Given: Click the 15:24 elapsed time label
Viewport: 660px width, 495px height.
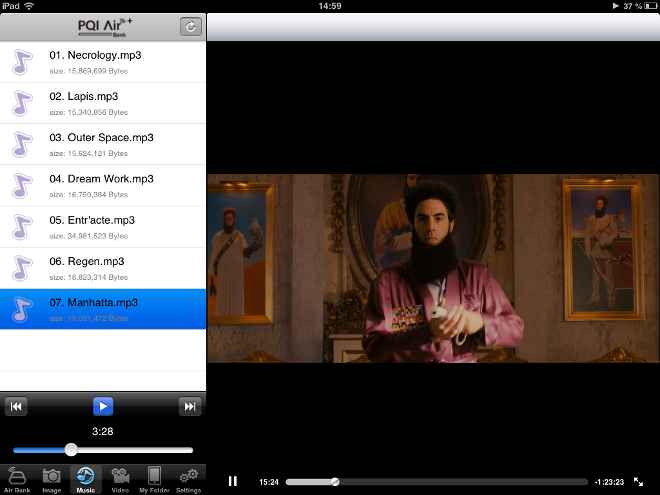Looking at the screenshot, I should point(269,482).
